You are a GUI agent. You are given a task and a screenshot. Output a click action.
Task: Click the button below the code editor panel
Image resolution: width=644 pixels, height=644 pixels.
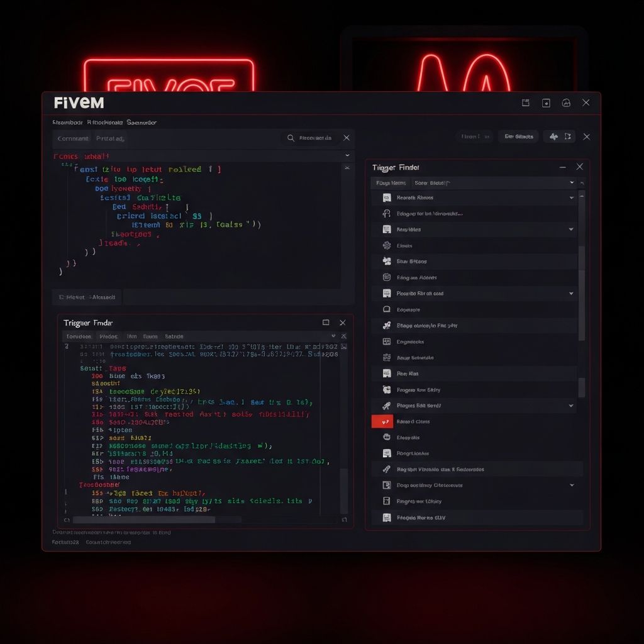pyautogui.click(x=86, y=297)
